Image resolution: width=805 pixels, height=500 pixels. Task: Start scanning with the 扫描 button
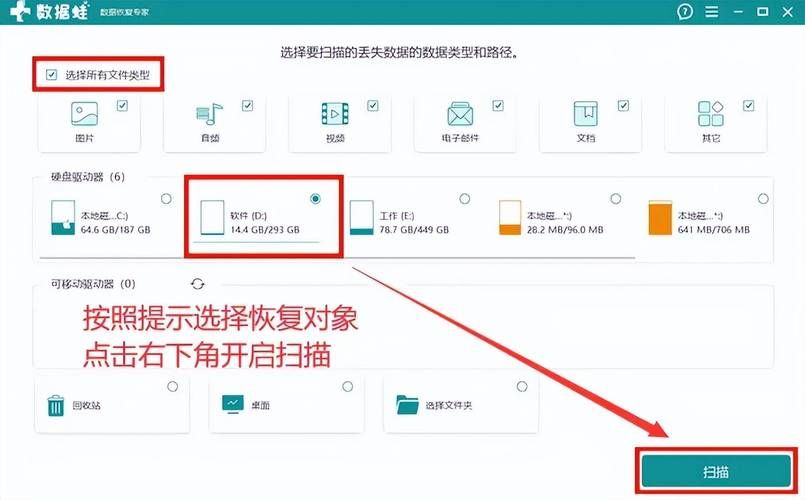(x=715, y=470)
